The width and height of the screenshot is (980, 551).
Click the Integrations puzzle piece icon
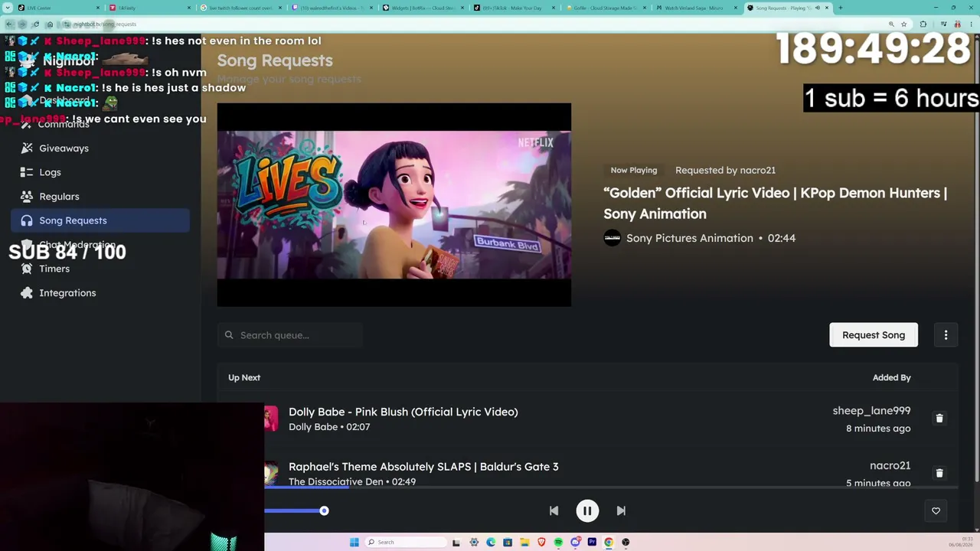click(x=27, y=293)
